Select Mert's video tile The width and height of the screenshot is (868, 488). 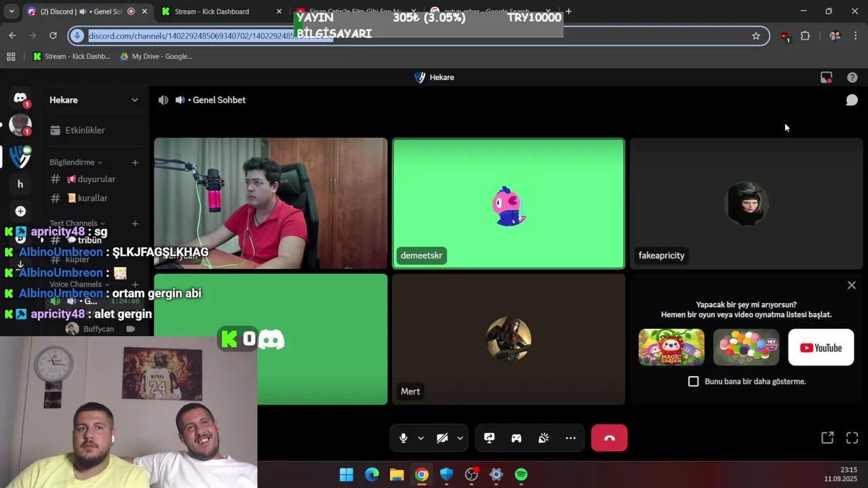pos(509,339)
